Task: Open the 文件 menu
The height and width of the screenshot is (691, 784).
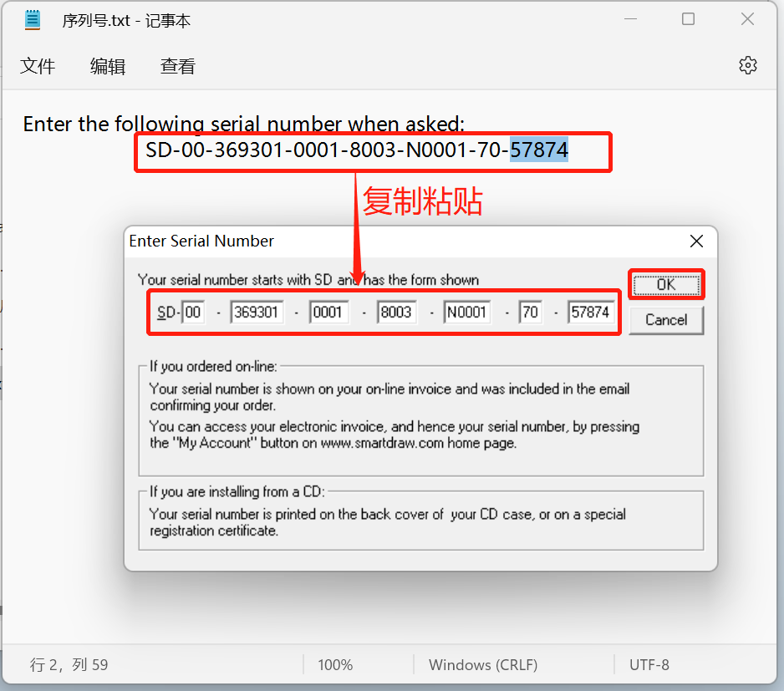Action: click(38, 66)
